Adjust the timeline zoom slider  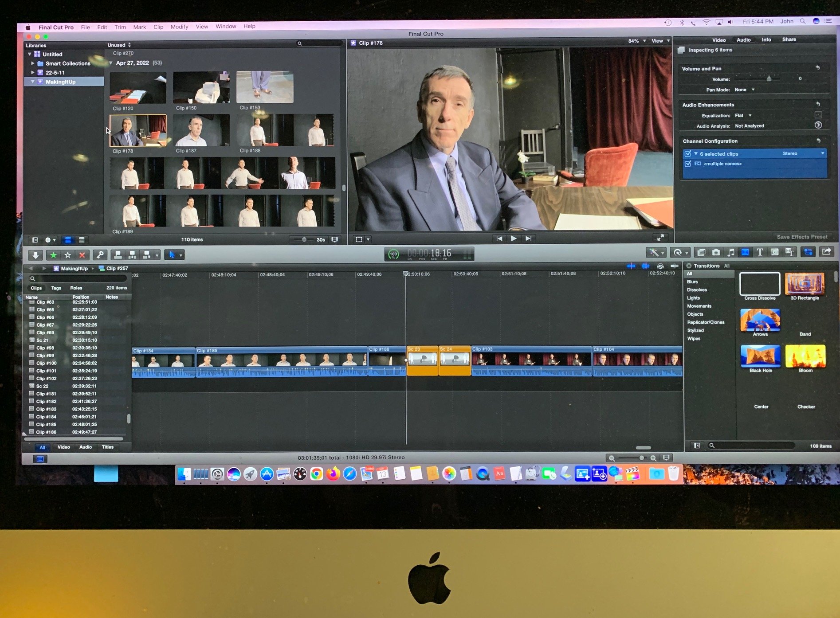point(641,458)
